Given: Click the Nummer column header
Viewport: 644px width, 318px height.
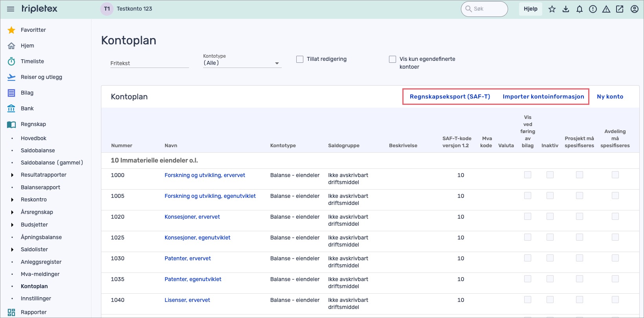Looking at the screenshot, I should pos(121,145).
